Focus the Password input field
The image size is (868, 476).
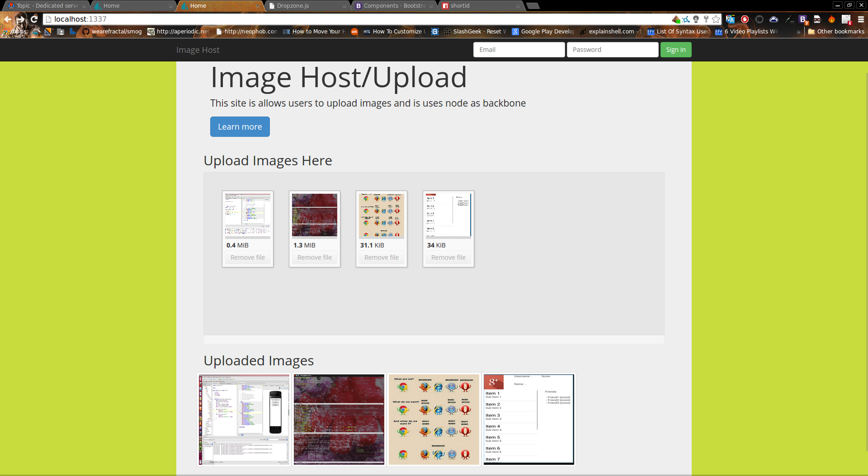(613, 50)
